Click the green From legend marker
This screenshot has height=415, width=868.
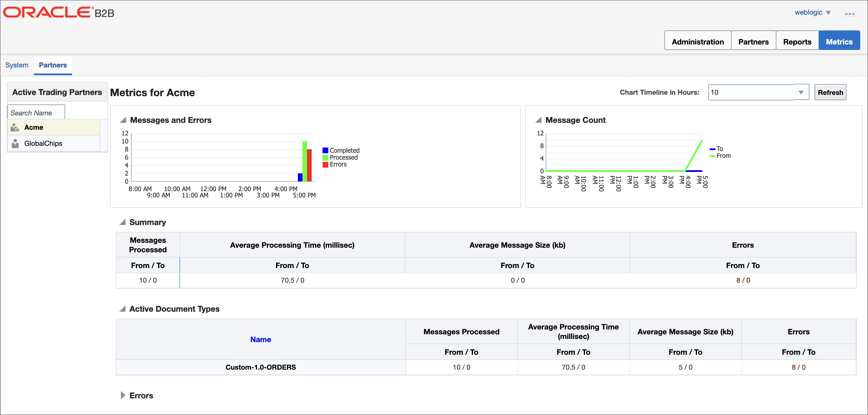tap(712, 156)
